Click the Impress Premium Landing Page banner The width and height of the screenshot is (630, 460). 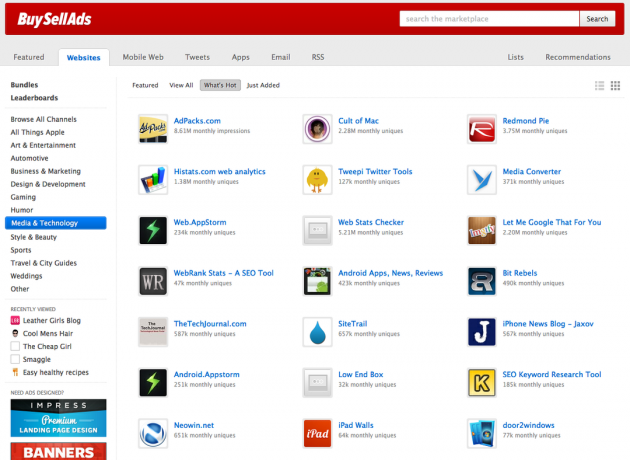(58, 418)
